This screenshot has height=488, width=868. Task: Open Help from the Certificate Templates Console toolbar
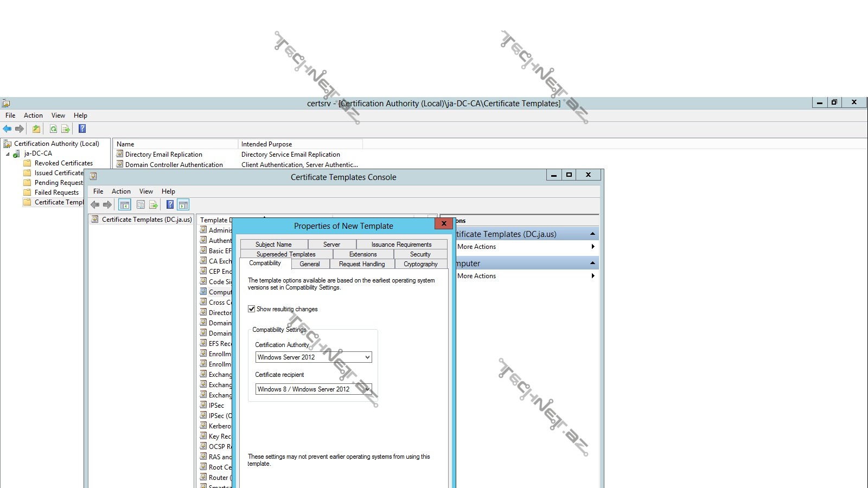coord(170,205)
